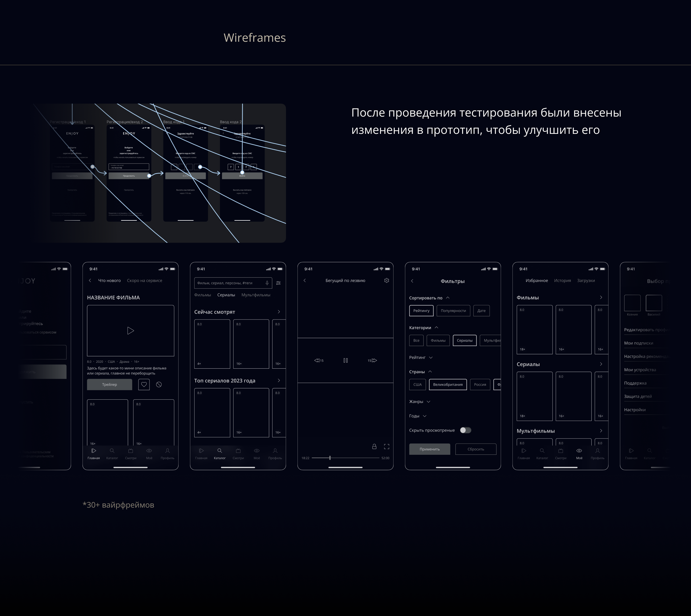Viewport: 691px width, 616px height.
Task: Toggle the Скрыть просмотреные switch
Action: point(465,430)
